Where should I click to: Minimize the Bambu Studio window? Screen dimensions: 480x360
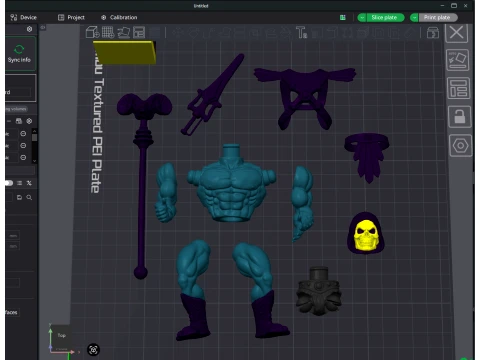click(x=442, y=6)
